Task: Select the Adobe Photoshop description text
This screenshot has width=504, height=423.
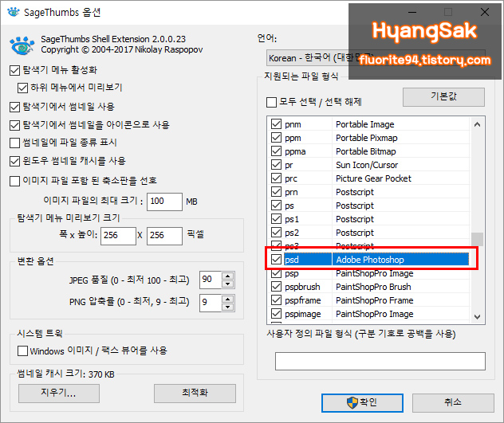Action: tap(370, 260)
